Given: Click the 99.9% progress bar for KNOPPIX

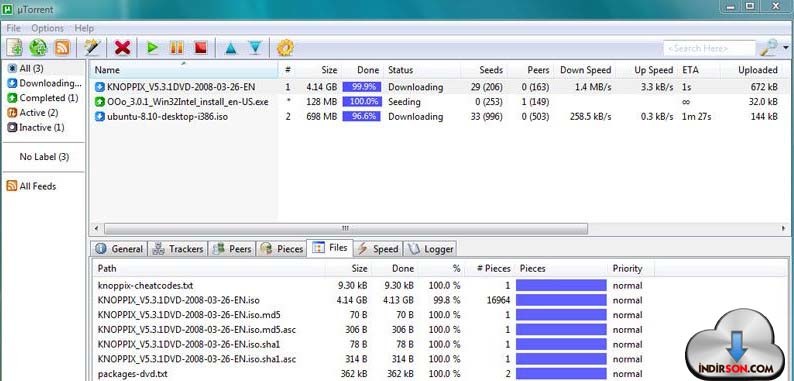Looking at the screenshot, I should pyautogui.click(x=362, y=87).
